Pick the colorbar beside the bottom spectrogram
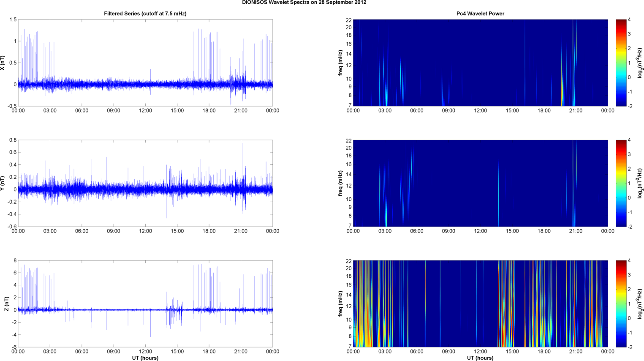This screenshot has width=644, height=361. [620, 304]
